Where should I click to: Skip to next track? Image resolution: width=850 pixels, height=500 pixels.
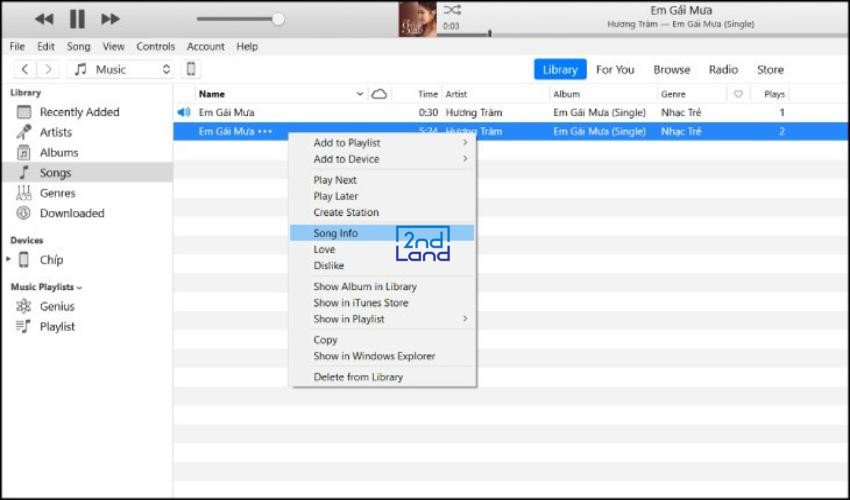point(110,19)
